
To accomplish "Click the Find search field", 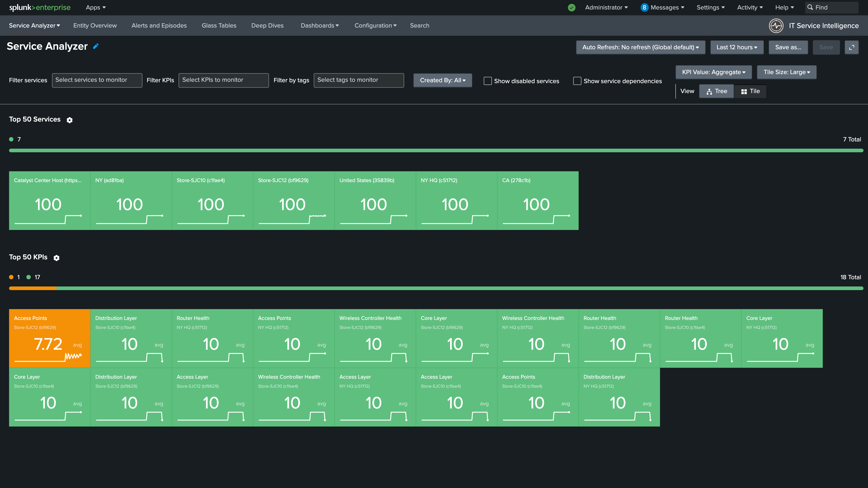I will click(832, 7).
